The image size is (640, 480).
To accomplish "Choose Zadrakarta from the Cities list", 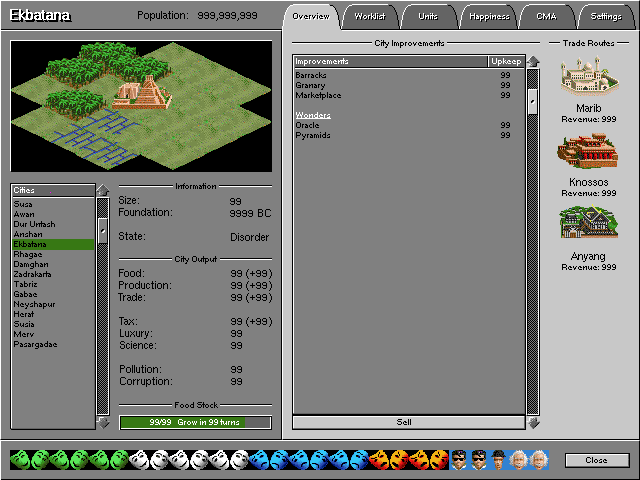I will point(53,274).
